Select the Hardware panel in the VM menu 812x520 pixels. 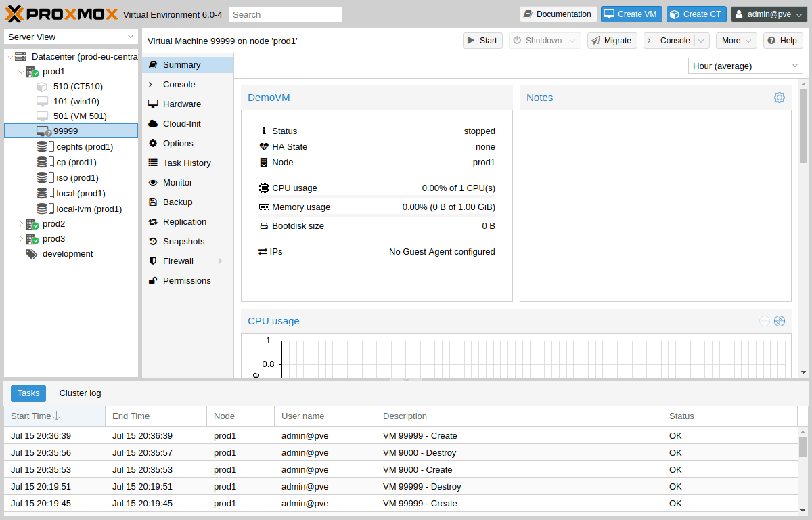[x=181, y=104]
